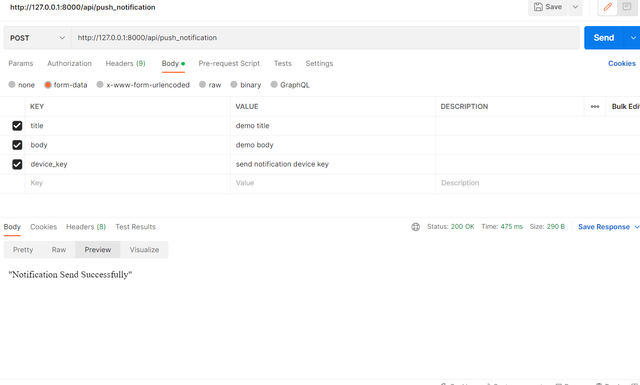Select the GraphQL body type
The image size is (640, 385).
(274, 85)
